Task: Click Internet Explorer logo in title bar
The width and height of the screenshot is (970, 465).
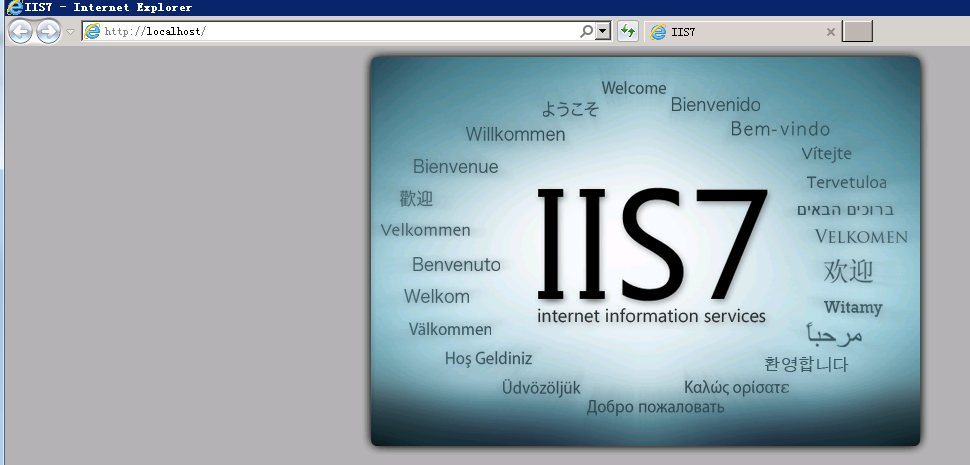Action: coord(11,7)
